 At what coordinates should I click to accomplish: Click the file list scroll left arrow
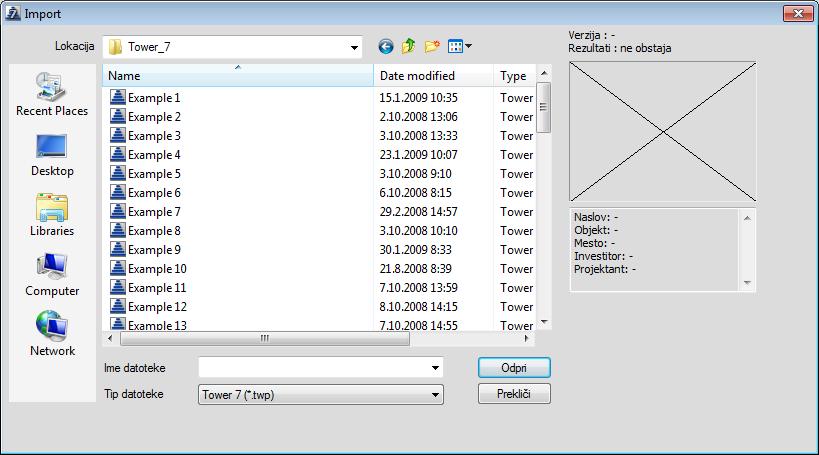(110, 339)
